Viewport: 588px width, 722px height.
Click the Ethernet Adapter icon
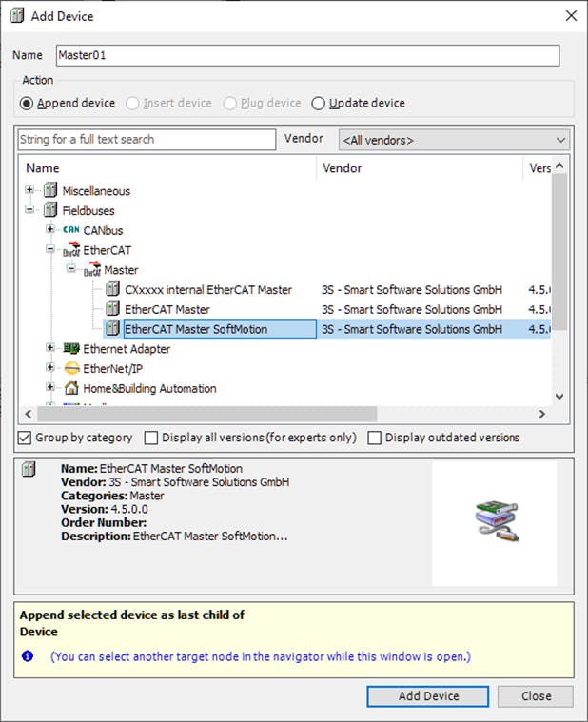tap(71, 349)
